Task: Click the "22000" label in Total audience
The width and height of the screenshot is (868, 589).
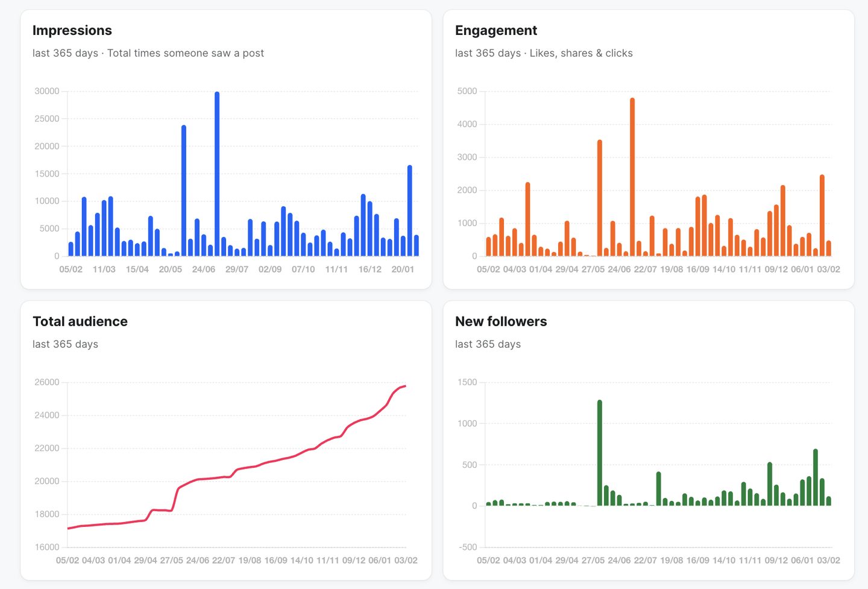Action: pos(47,448)
